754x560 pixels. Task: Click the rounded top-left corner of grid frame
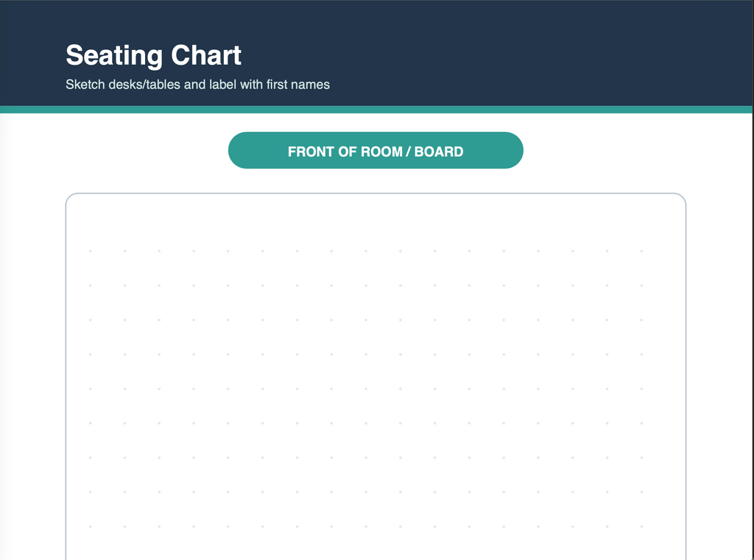pos(70,197)
